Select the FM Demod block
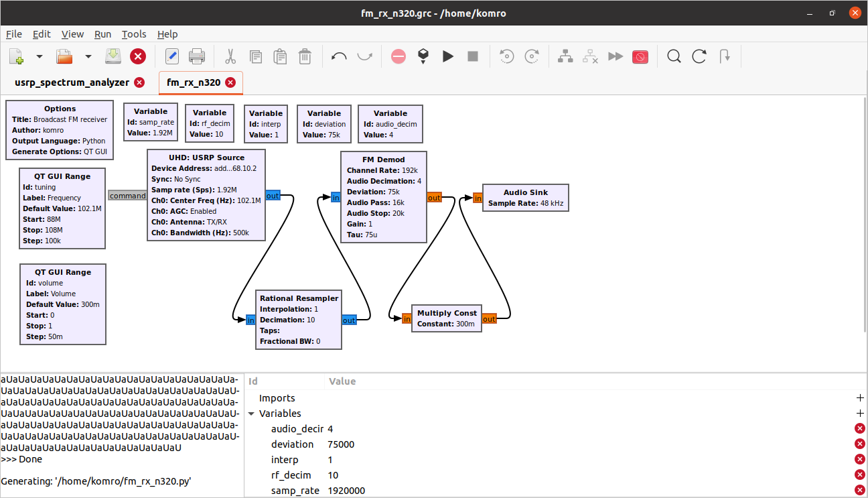Viewport: 868px width, 498px height. tap(383, 160)
